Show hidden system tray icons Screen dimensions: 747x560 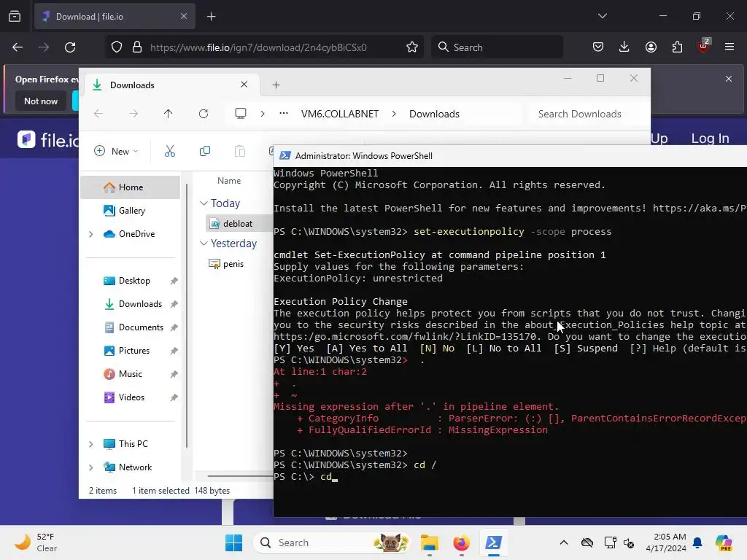tap(564, 542)
